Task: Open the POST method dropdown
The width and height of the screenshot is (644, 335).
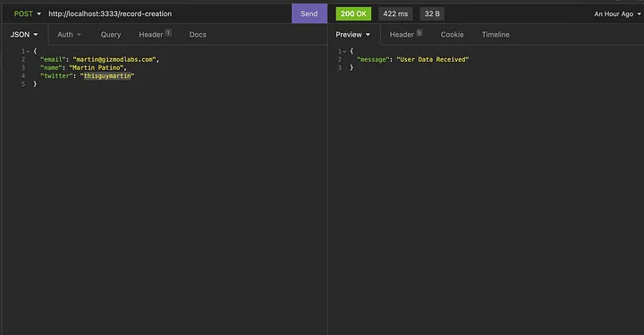Action: click(28, 13)
